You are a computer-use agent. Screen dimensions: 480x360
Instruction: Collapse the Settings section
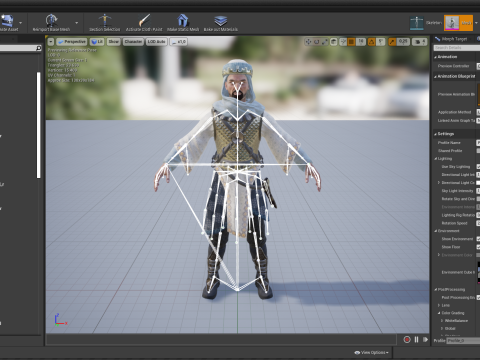[x=435, y=134]
